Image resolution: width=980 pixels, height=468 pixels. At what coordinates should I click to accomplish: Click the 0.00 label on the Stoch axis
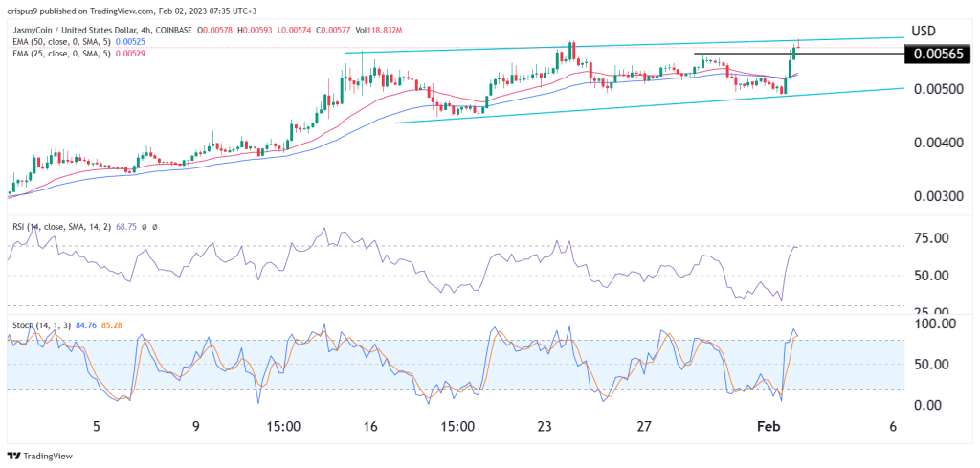click(929, 405)
